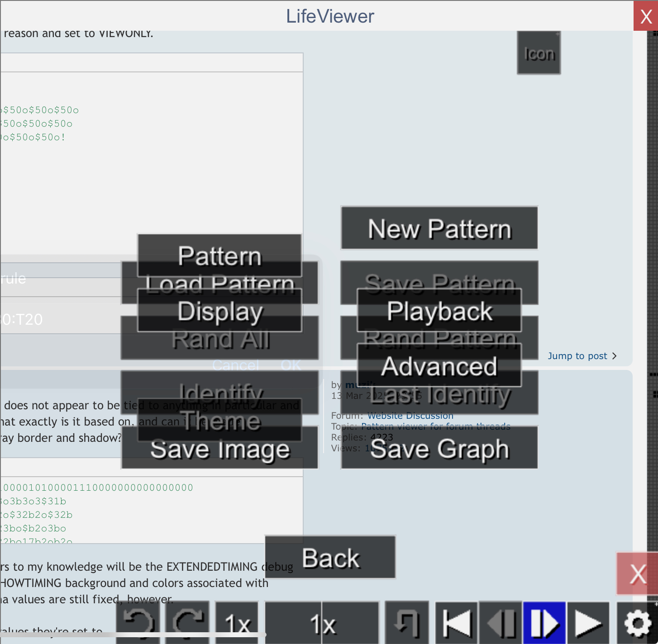
Task: Adjust the 1x speed slider
Action: point(322,623)
